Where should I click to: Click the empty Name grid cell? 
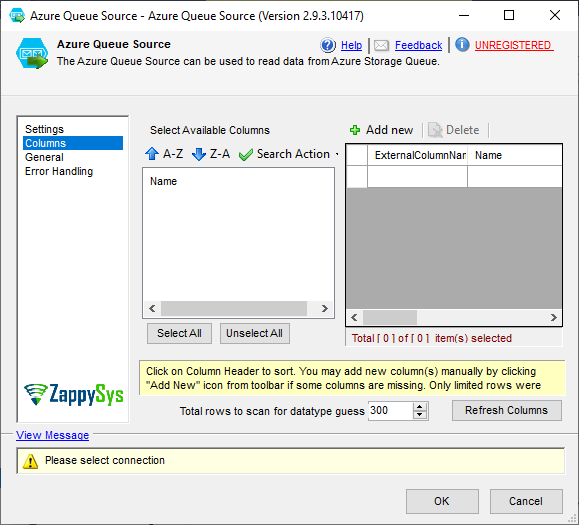coord(515,176)
